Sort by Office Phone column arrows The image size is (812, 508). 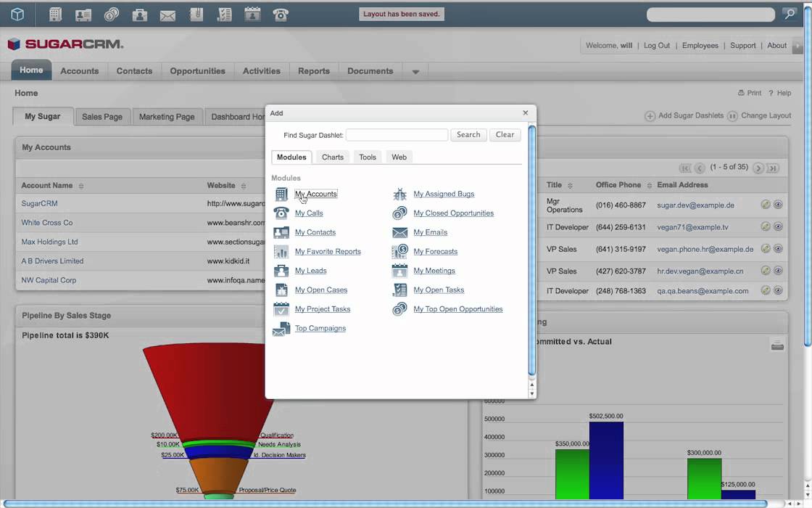(x=649, y=185)
